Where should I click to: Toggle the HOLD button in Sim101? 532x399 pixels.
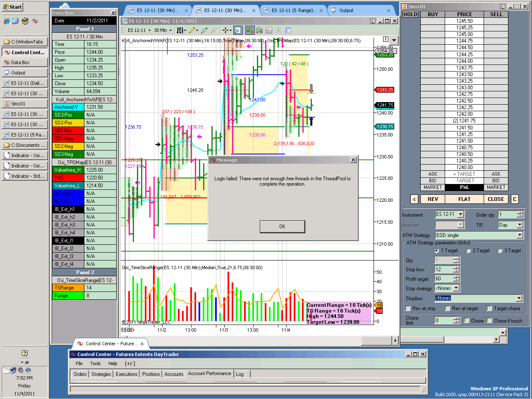[410, 14]
